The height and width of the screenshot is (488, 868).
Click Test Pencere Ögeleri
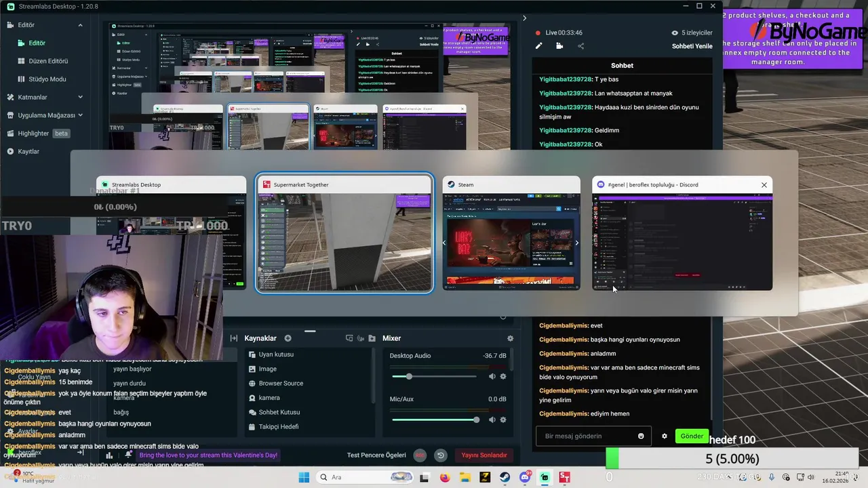tap(376, 455)
